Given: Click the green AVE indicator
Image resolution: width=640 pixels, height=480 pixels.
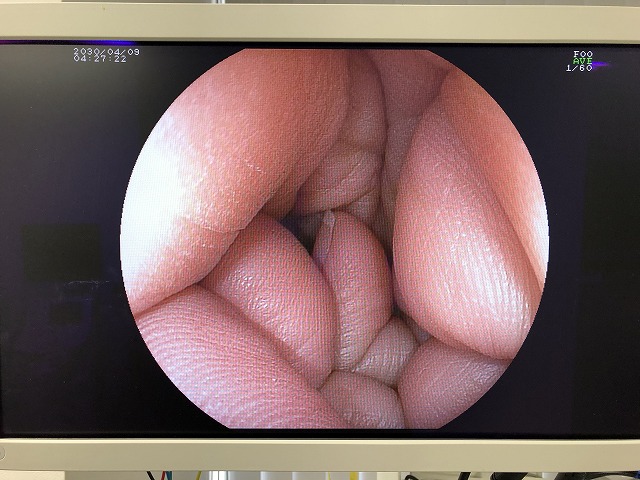Looking at the screenshot, I should pos(582,61).
